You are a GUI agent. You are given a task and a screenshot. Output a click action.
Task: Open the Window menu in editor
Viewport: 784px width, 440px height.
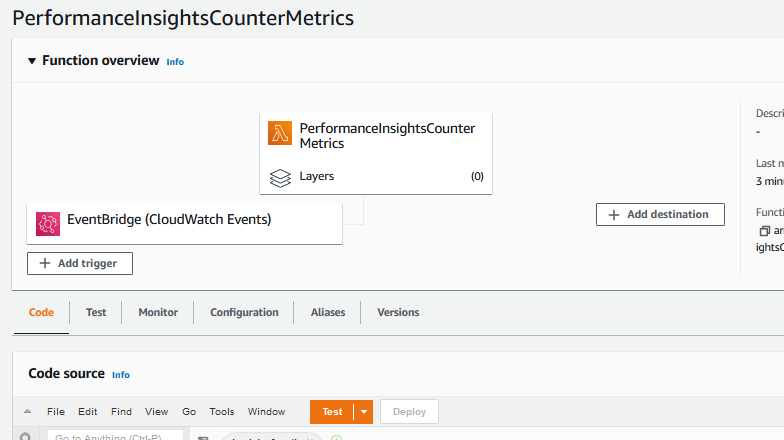pos(266,412)
